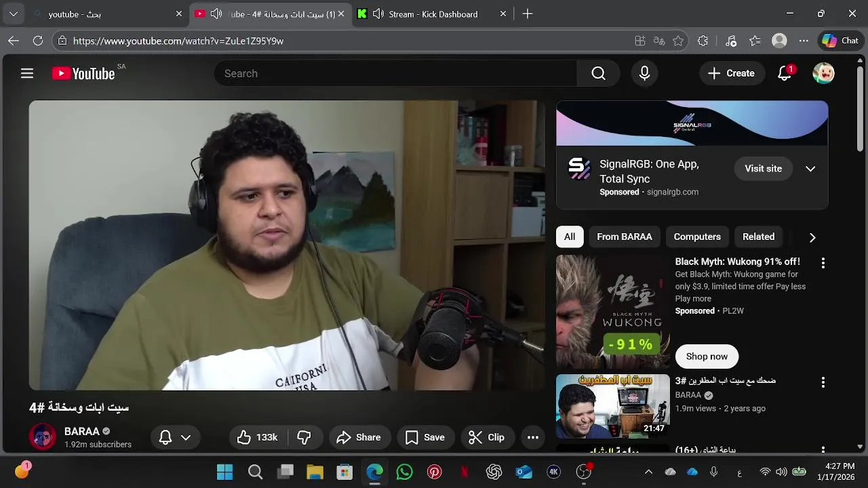The width and height of the screenshot is (868, 488).
Task: Expand the SignalRGB ad options chevron
Action: (810, 169)
